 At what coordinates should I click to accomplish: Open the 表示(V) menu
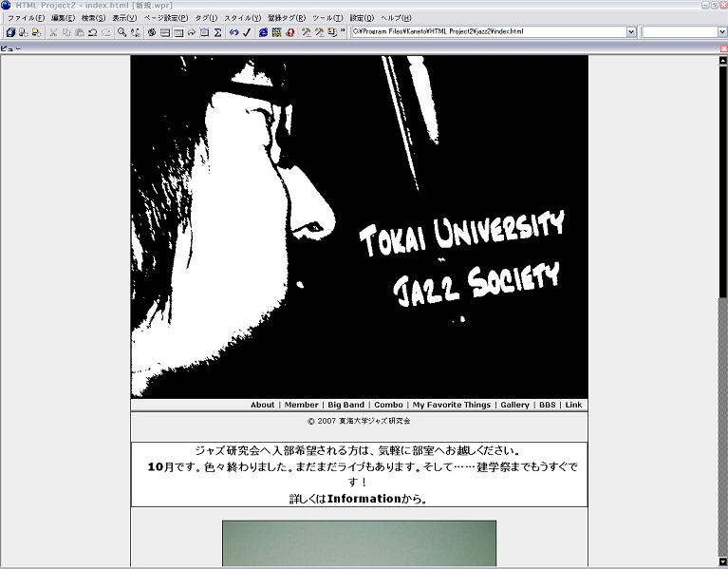[124, 18]
